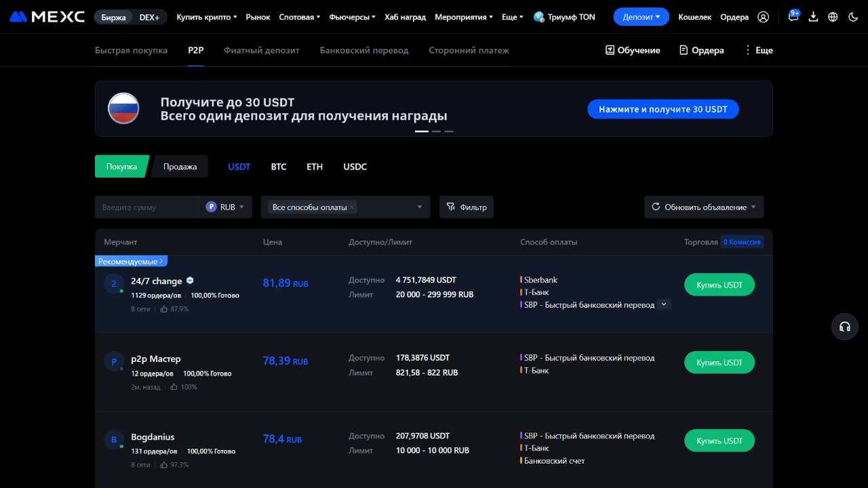Open the language globe icon
Viewport: 868px width, 488px height.
click(x=833, y=17)
